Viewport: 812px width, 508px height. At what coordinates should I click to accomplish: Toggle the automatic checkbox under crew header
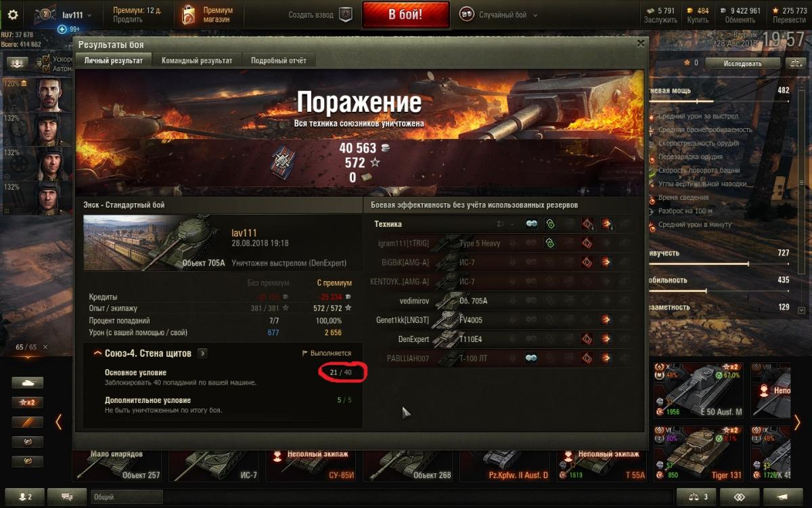[47, 68]
